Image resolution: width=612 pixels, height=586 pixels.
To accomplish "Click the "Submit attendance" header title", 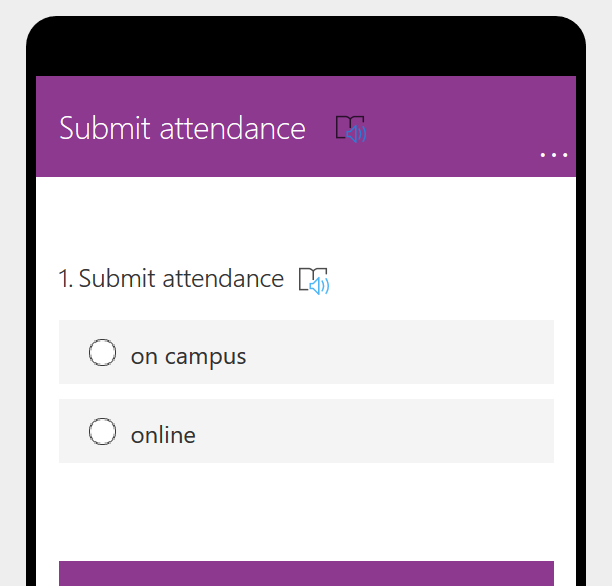I will (182, 129).
